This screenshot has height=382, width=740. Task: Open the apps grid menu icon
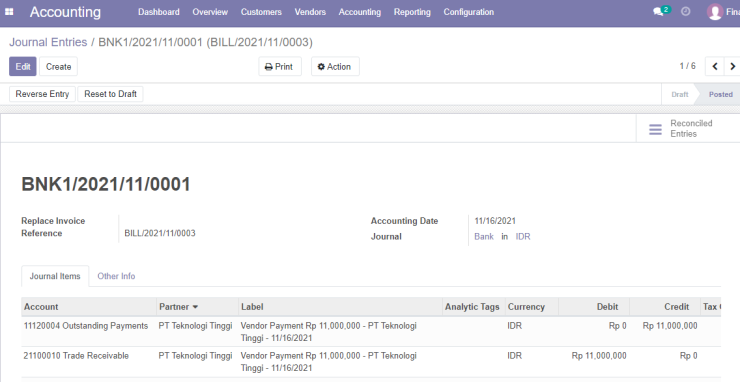point(9,12)
